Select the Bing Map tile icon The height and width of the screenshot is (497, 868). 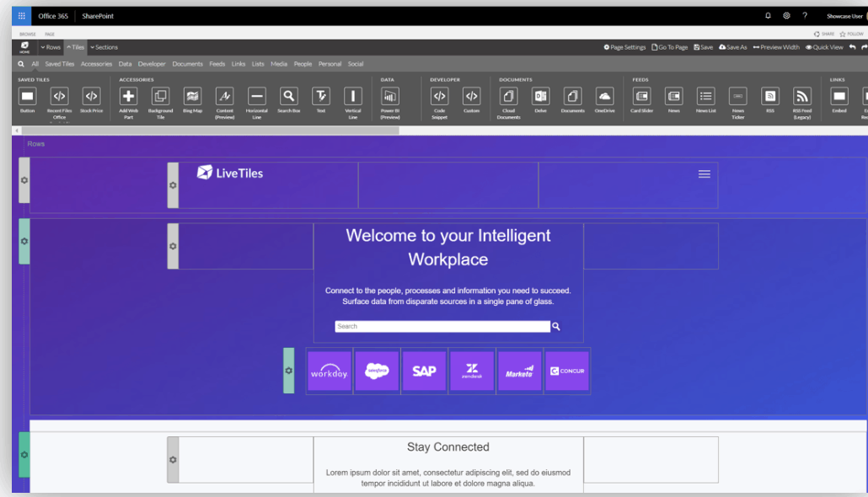(192, 97)
